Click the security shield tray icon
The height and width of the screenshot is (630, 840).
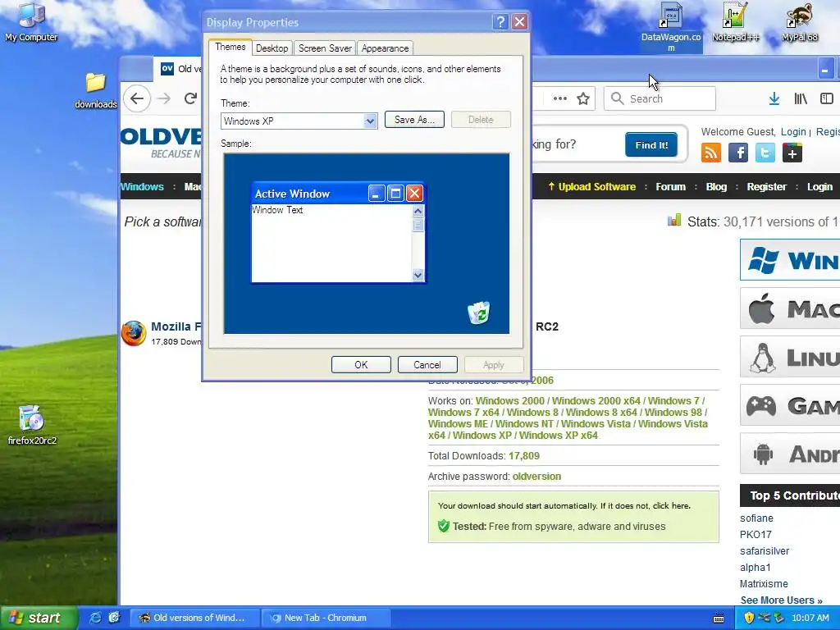click(749, 618)
